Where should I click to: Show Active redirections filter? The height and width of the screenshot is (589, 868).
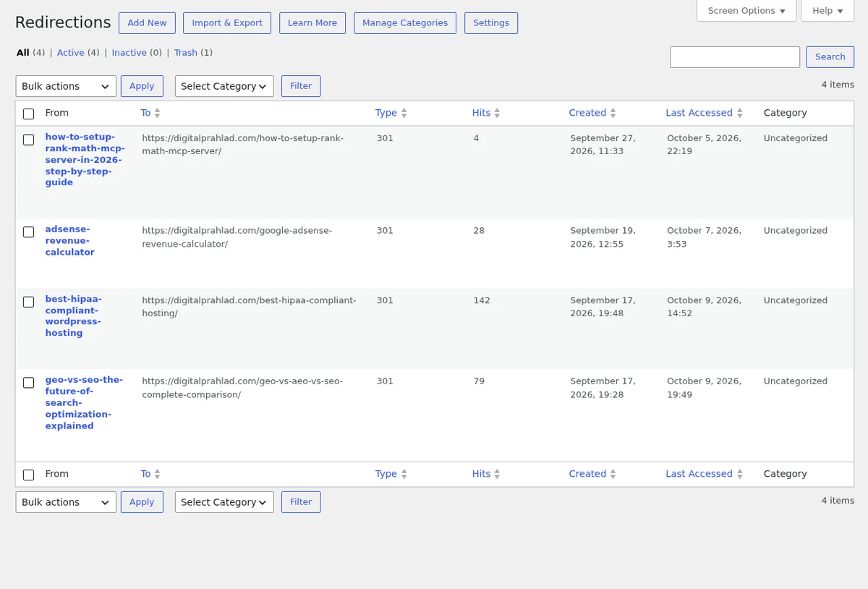click(71, 53)
